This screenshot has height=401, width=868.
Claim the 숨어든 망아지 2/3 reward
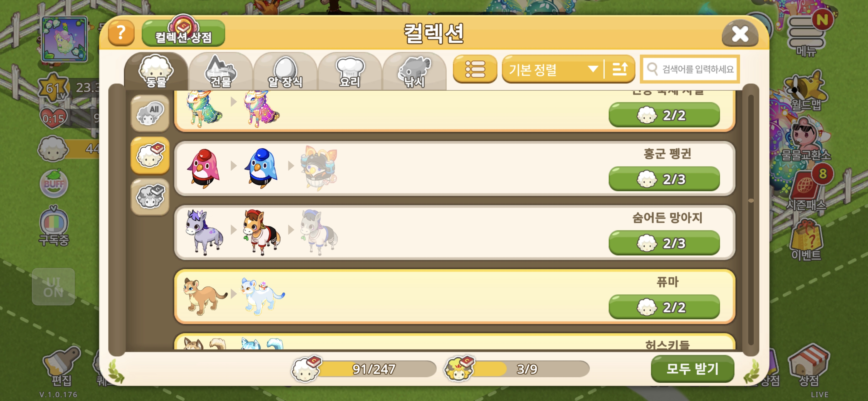tap(664, 243)
